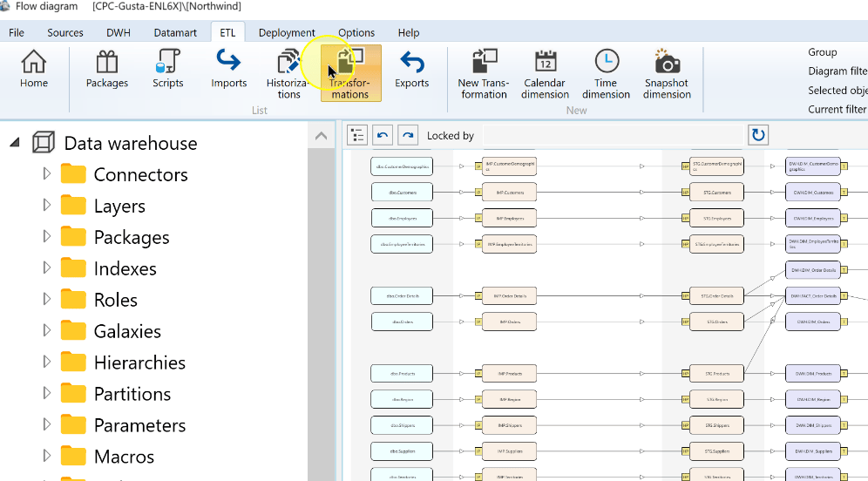Expand the Partitions folder
868x481 pixels.
click(x=46, y=393)
